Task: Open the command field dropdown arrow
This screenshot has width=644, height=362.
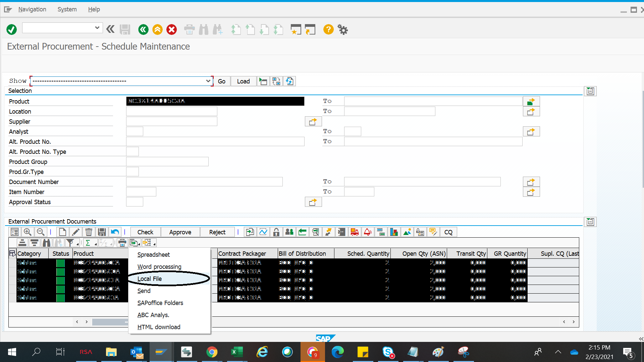Action: pyautogui.click(x=97, y=28)
